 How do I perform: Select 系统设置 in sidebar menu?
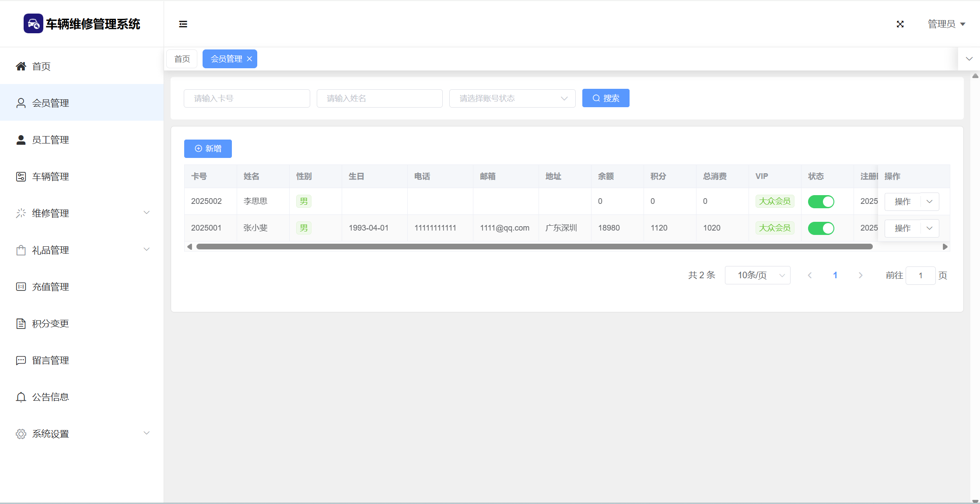point(51,434)
